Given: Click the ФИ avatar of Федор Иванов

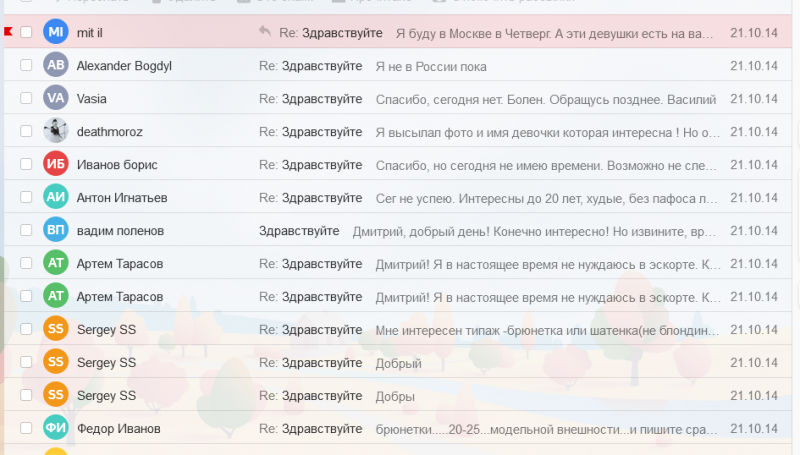Looking at the screenshot, I should point(56,428).
